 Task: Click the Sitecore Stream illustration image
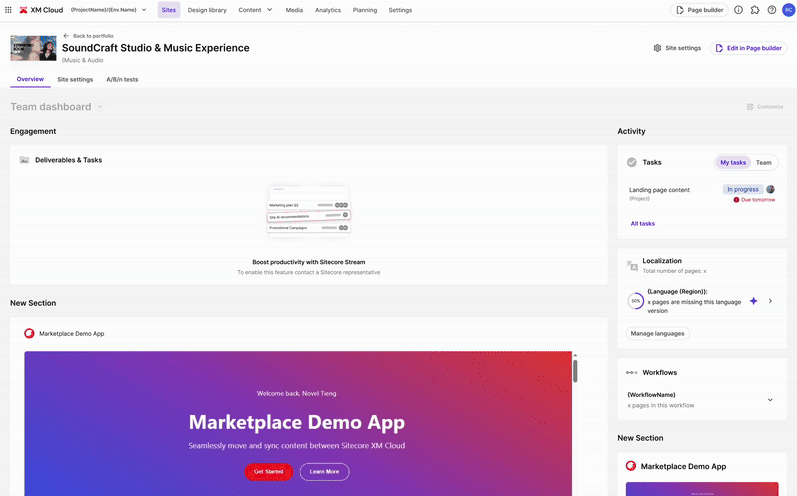tap(309, 210)
